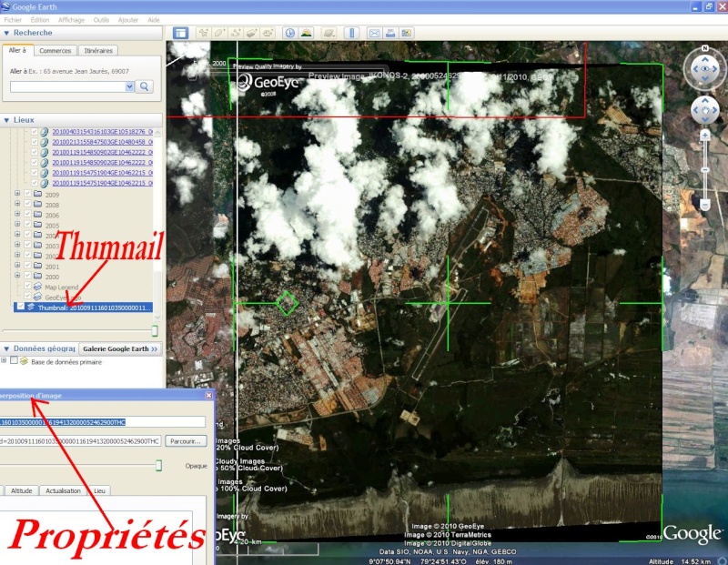This screenshot has width=728, height=565.
Task: Toggle the 2001 folder checkbox
Action: (x=27, y=266)
